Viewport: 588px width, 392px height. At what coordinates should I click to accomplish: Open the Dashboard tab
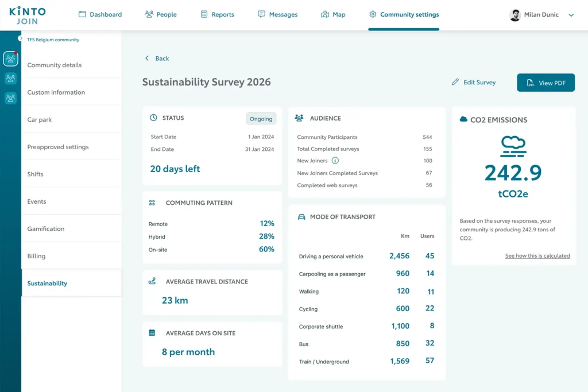pos(100,14)
